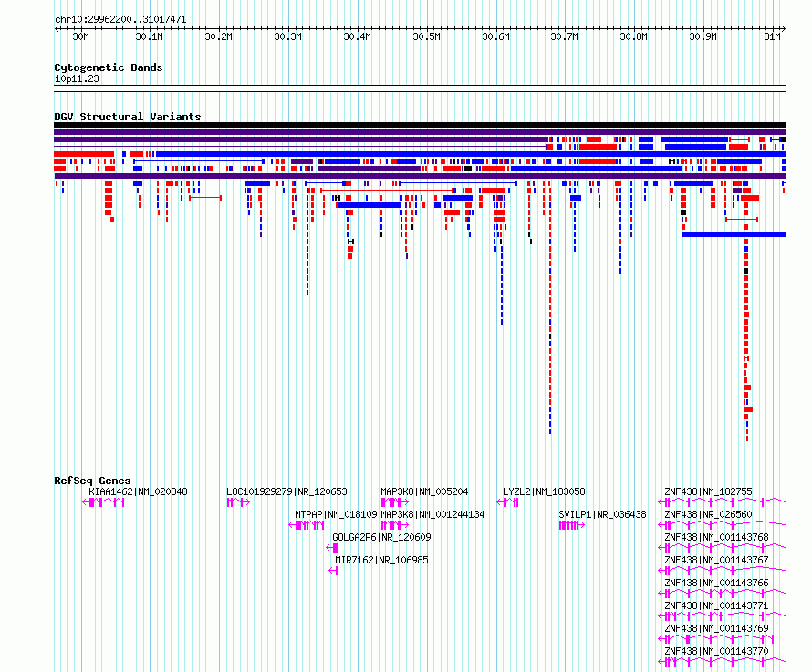812x672 pixels.
Task: Open the SVILP1|NR_036438 gene label
Action: (603, 514)
